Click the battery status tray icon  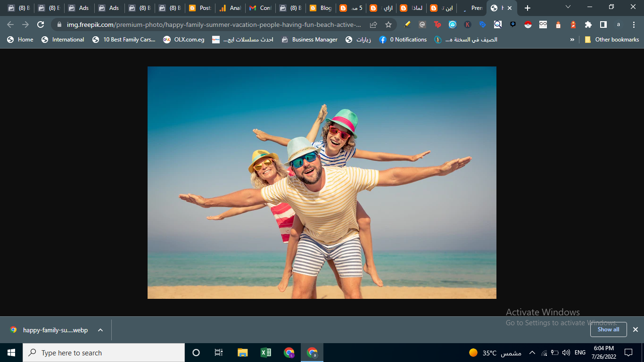(x=555, y=353)
